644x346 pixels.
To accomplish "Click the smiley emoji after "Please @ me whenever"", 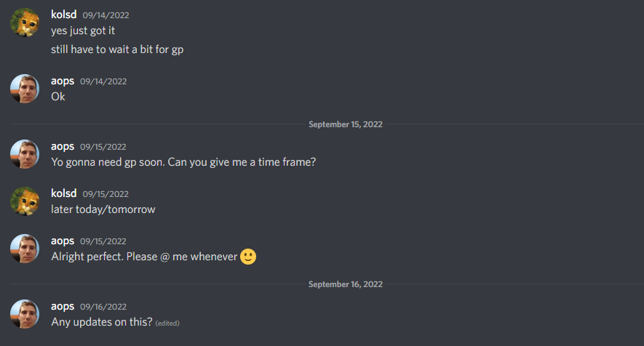I will click(x=248, y=257).
